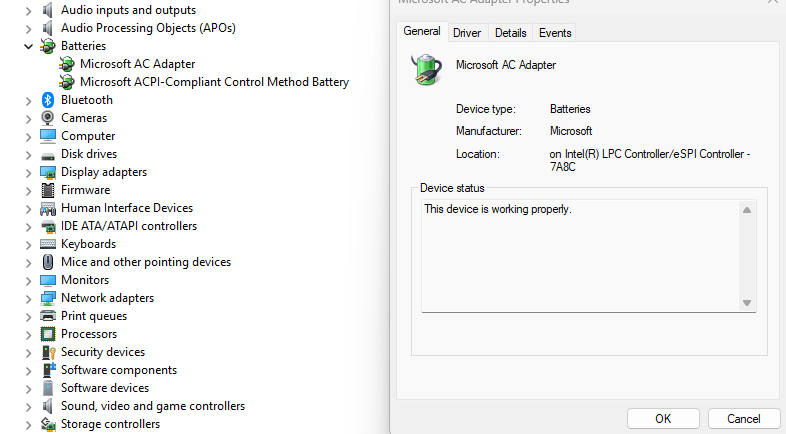Screen dimensions: 786x434
Task: Expand the Disk drives category
Action: coord(29,155)
